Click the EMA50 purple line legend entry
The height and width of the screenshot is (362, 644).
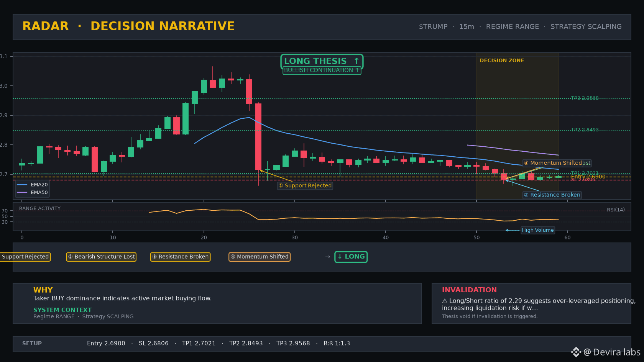coord(32,193)
